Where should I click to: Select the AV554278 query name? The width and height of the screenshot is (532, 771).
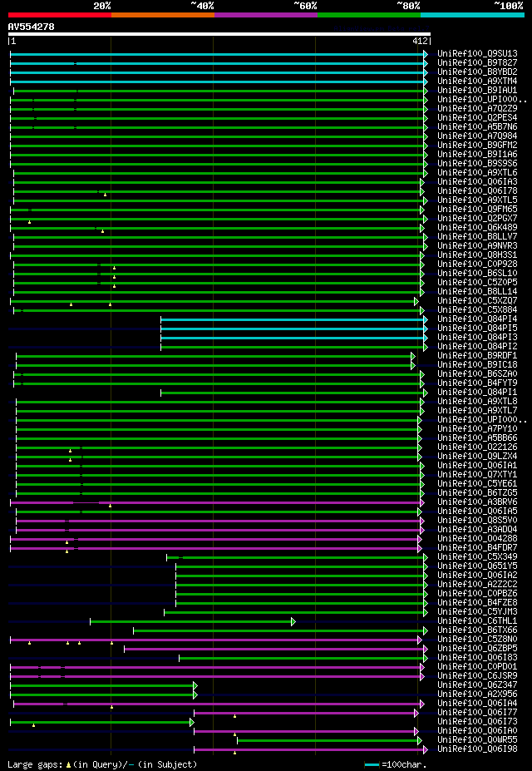[32, 27]
